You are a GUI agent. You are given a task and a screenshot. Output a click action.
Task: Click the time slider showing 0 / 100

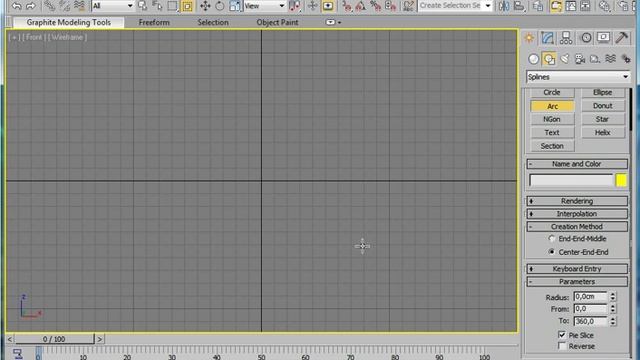(x=54, y=339)
